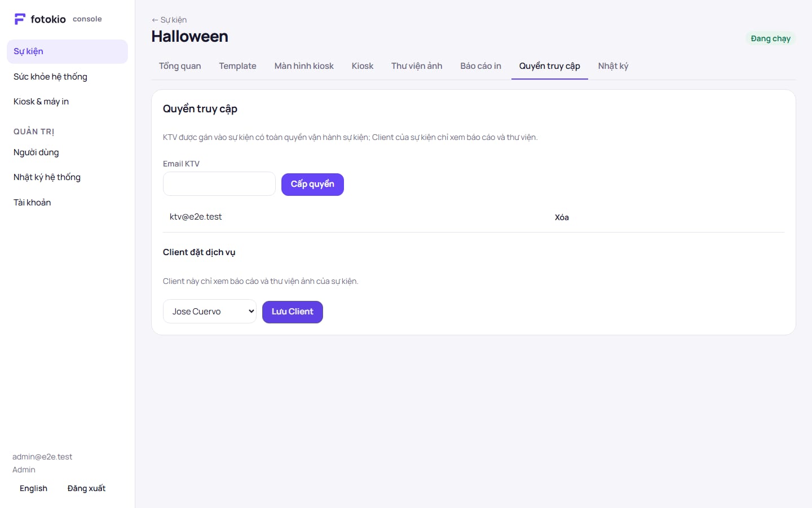Open Người dùng admin page

(67, 152)
